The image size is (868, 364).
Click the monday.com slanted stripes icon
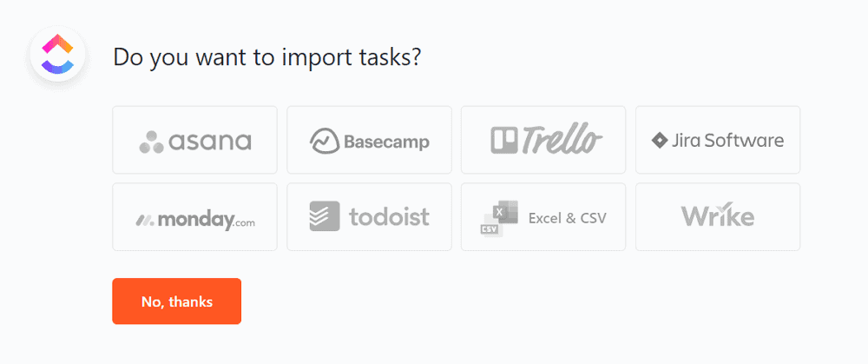point(145,221)
